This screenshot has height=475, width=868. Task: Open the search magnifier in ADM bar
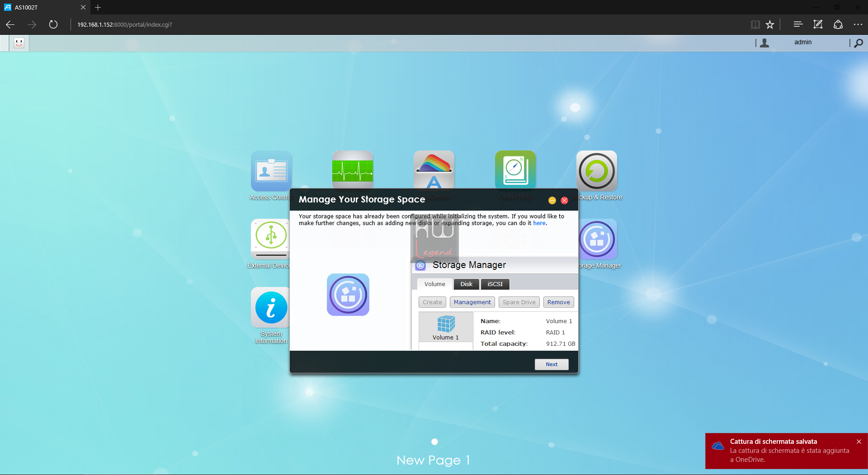pyautogui.click(x=859, y=43)
